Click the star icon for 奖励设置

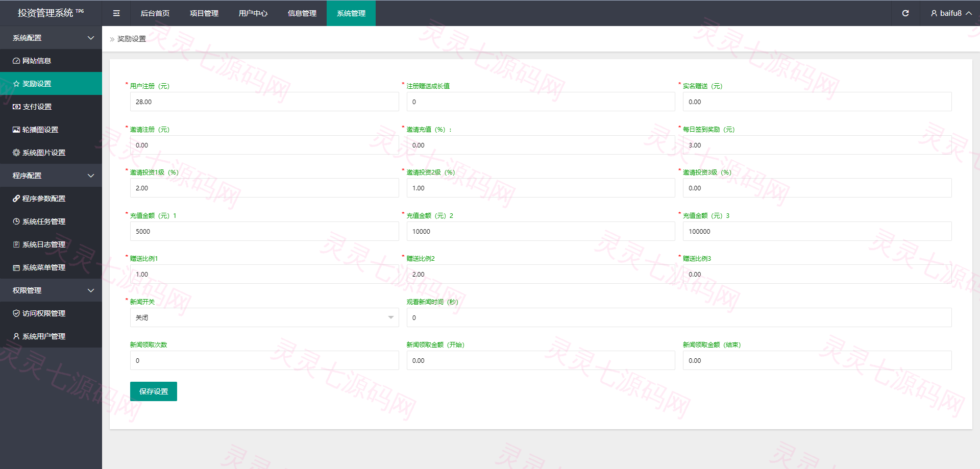16,84
